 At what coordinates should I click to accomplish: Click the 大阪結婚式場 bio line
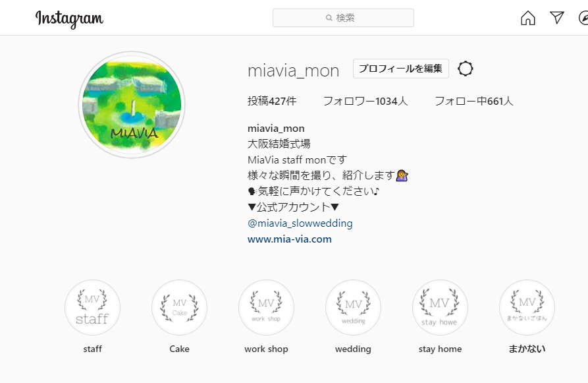click(x=279, y=144)
